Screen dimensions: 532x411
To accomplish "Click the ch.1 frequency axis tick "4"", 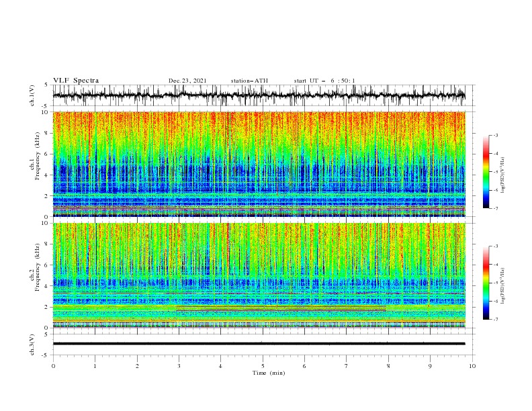I will click(47, 175).
